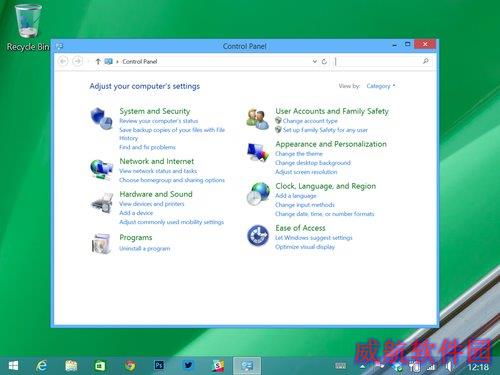Click Choose homegroup and sharing options
500x375 pixels.
coord(172,180)
